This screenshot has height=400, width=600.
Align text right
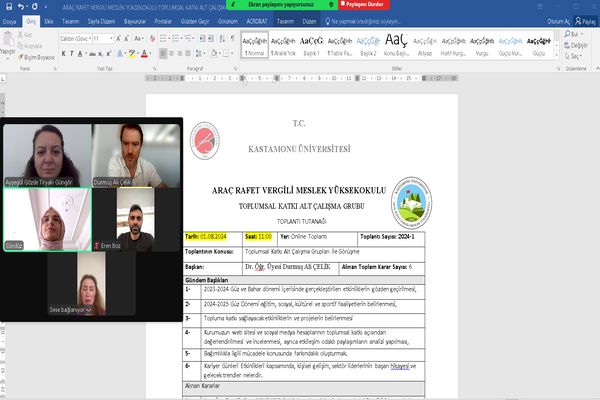click(179, 54)
